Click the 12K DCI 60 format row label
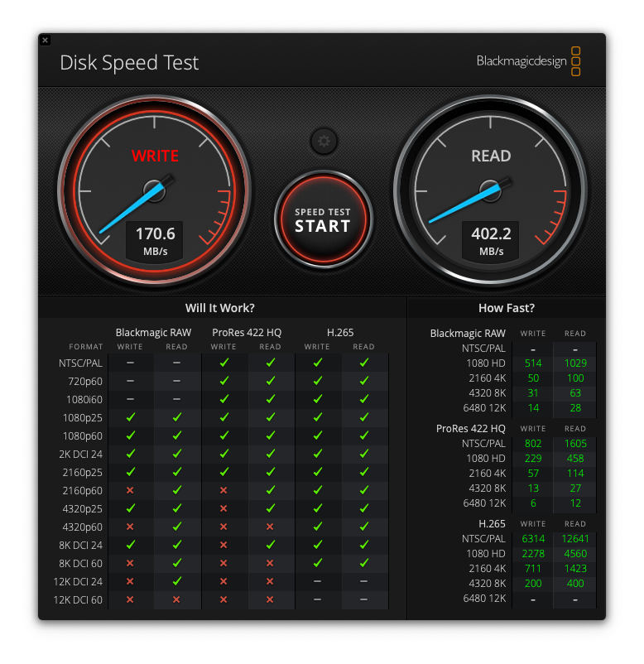This screenshot has height=664, width=644. (78, 600)
